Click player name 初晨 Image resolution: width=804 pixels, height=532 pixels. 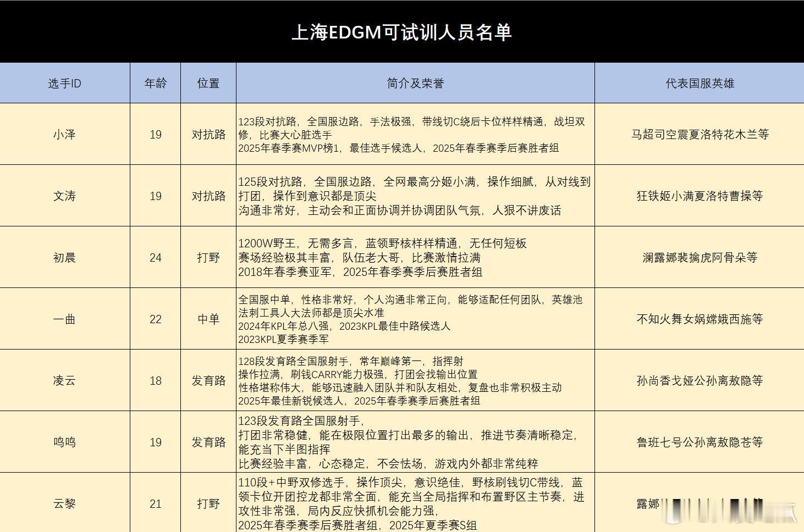point(64,257)
